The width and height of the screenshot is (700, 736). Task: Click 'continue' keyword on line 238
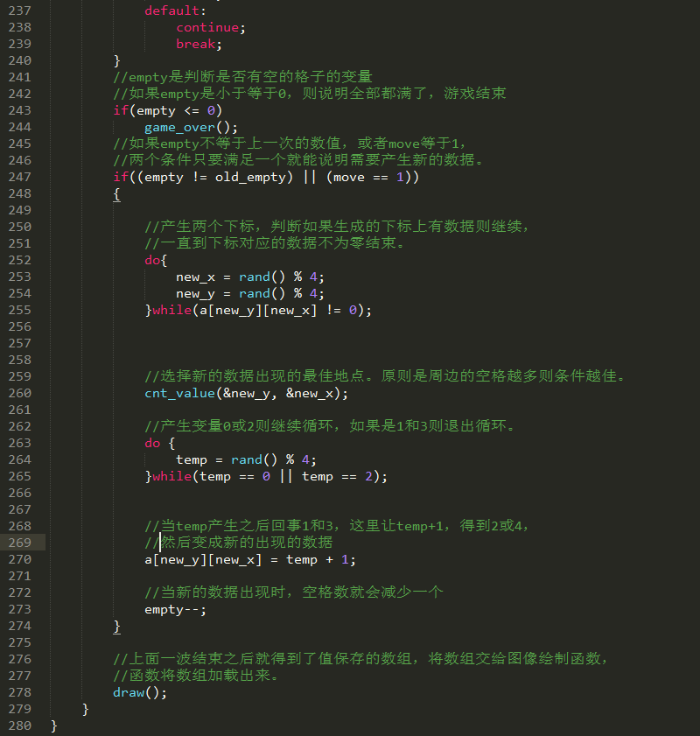[x=207, y=27]
